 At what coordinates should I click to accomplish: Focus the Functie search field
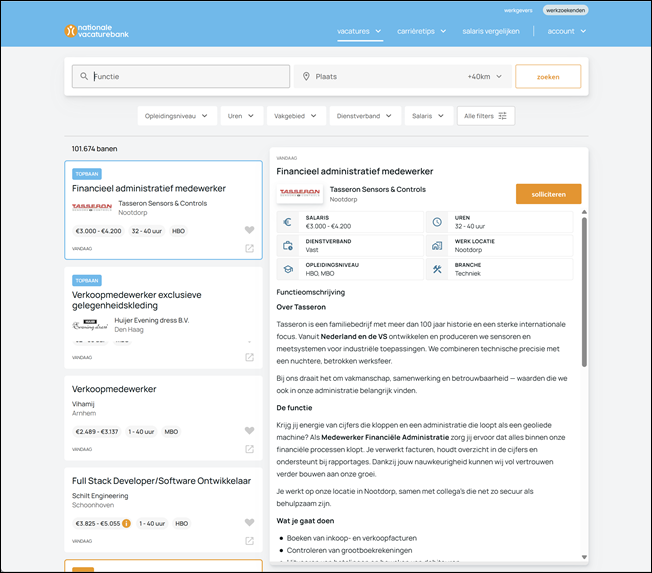[x=181, y=77]
